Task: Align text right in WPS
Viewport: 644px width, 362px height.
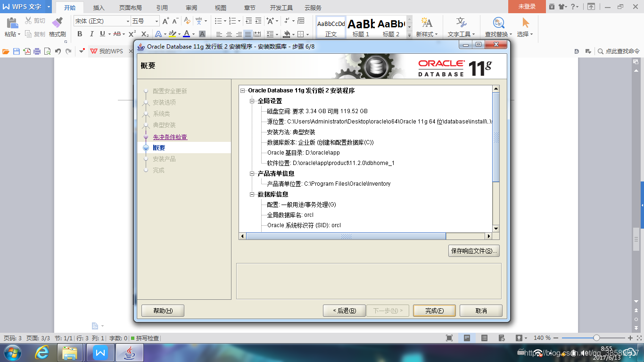Action: pos(239,34)
